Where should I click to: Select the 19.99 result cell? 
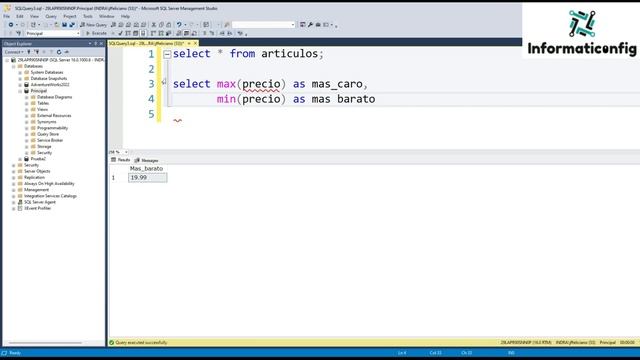pyautogui.click(x=147, y=178)
